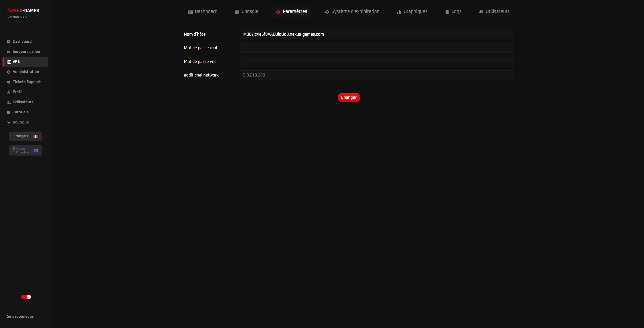Open the Administration gear icon

9,72
